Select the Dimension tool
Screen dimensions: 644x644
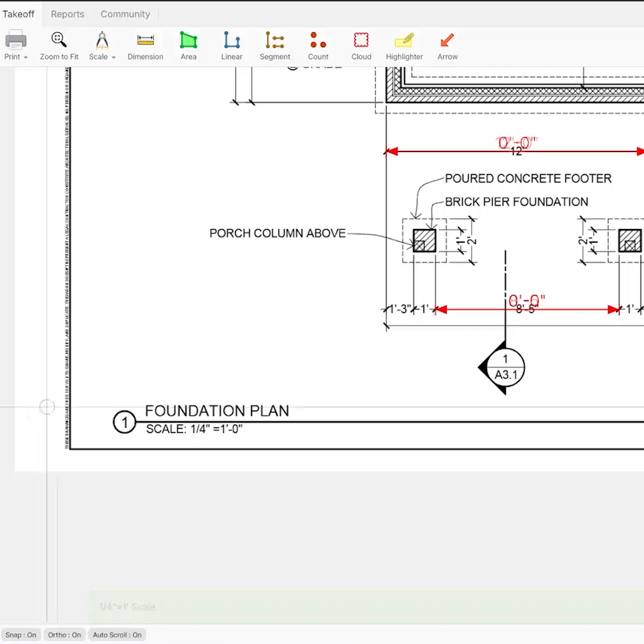pyautogui.click(x=145, y=46)
